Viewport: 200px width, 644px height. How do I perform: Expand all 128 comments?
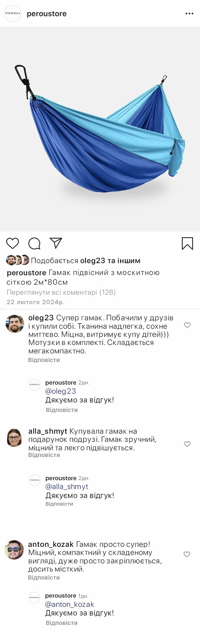tap(61, 292)
